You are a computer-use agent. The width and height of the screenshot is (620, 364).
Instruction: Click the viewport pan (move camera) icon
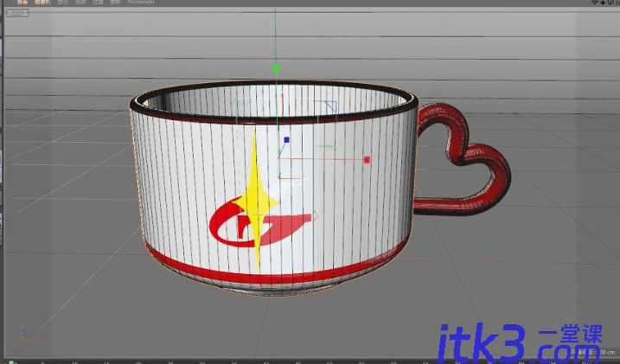click(x=595, y=2)
